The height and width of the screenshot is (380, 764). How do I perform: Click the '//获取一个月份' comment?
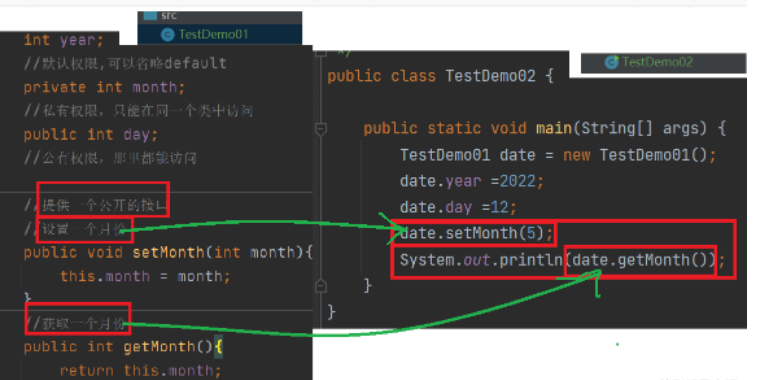tap(76, 323)
